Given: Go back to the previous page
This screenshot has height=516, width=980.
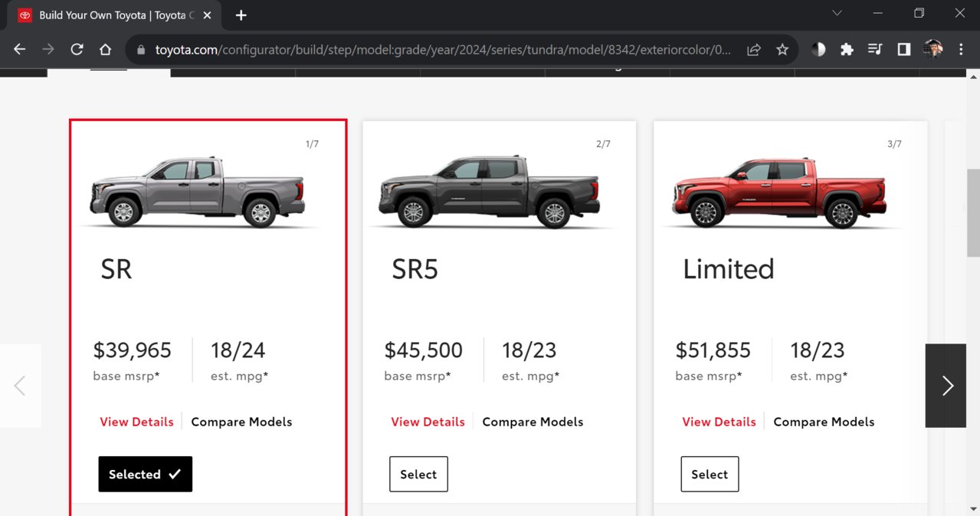Looking at the screenshot, I should pos(20,49).
